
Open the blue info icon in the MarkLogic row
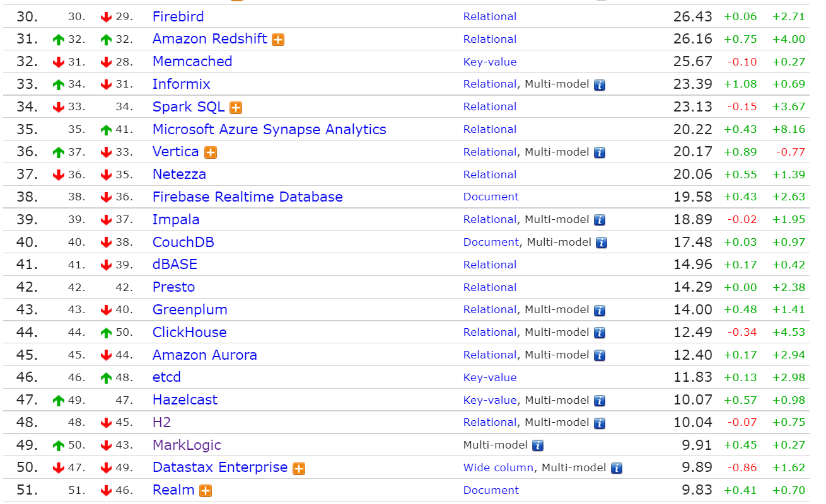click(538, 445)
